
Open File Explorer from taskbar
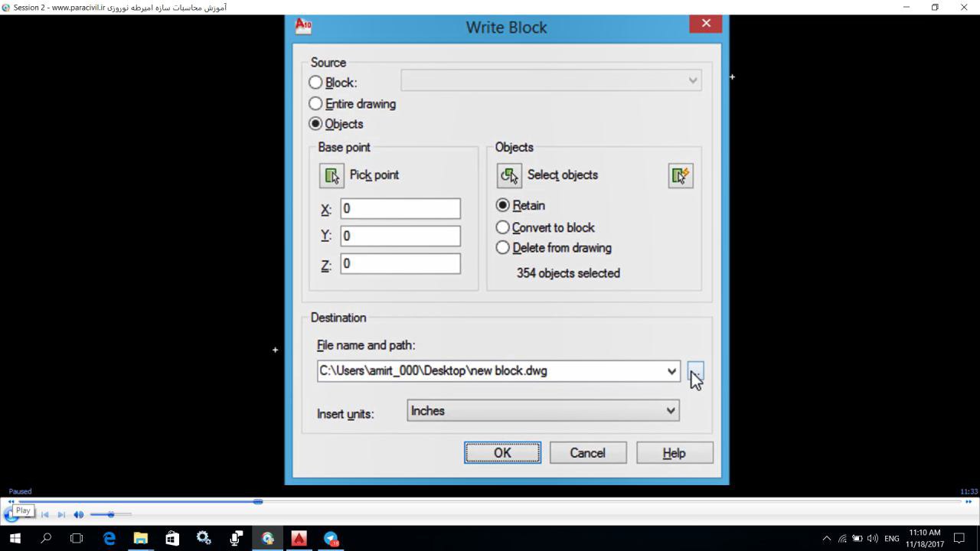141,539
